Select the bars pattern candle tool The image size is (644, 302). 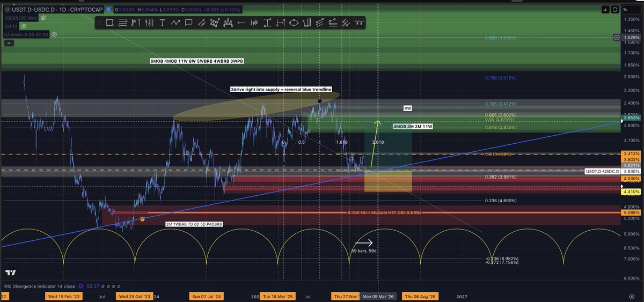(x=254, y=23)
